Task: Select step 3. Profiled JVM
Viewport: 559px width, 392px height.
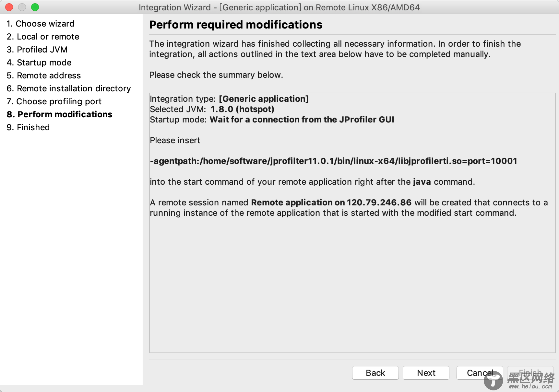Action: pos(37,50)
